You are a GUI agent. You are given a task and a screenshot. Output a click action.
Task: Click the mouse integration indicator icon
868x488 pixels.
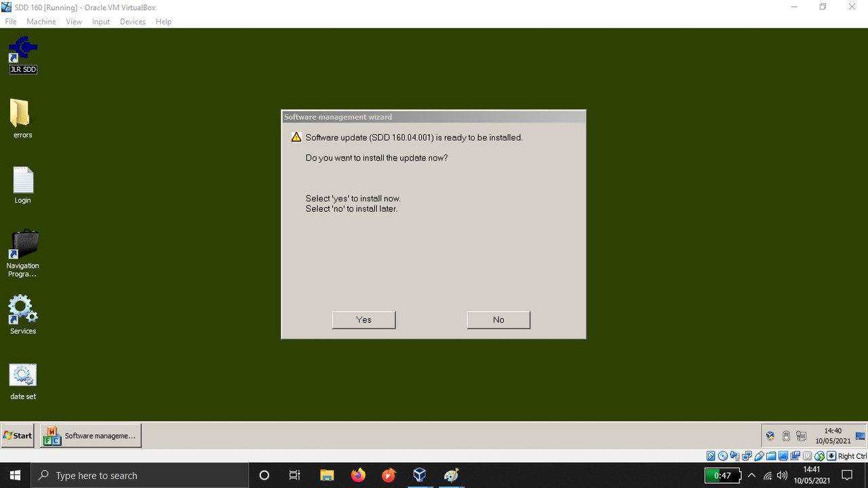[x=820, y=456]
